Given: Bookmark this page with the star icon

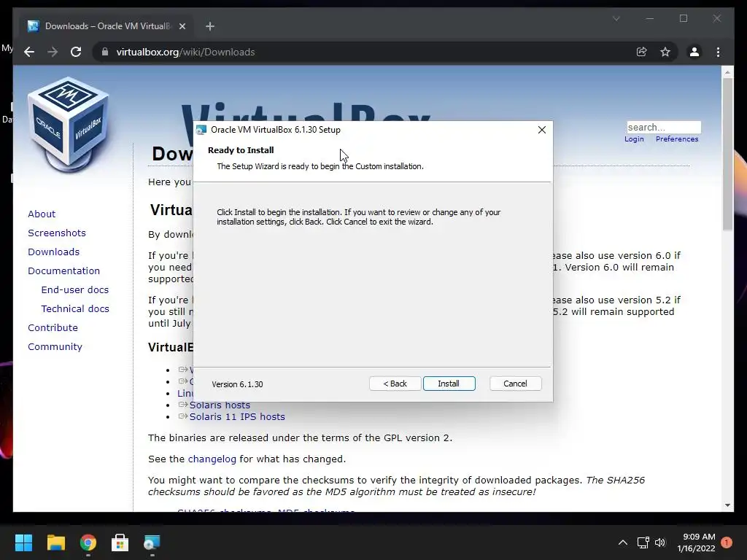Looking at the screenshot, I should 665,52.
